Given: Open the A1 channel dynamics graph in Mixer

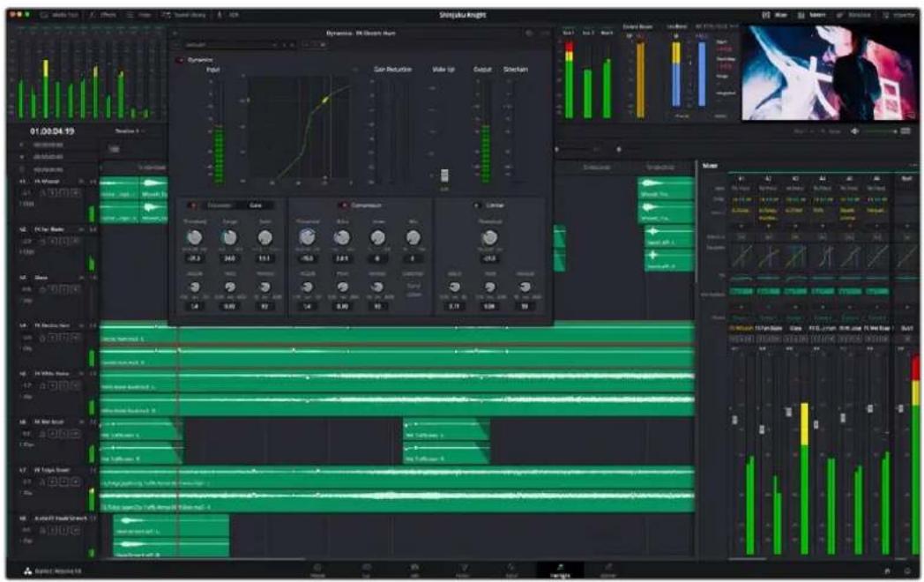Looking at the screenshot, I should [741, 257].
